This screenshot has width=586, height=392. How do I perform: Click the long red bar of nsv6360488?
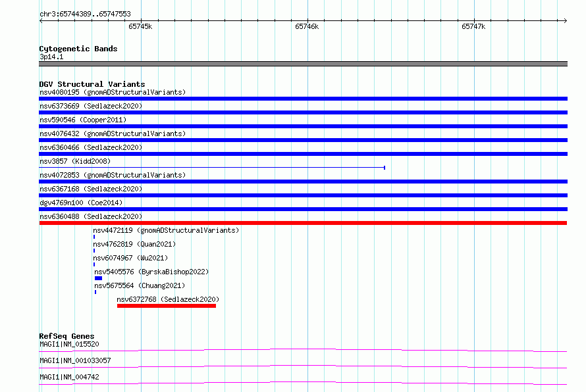(303, 223)
